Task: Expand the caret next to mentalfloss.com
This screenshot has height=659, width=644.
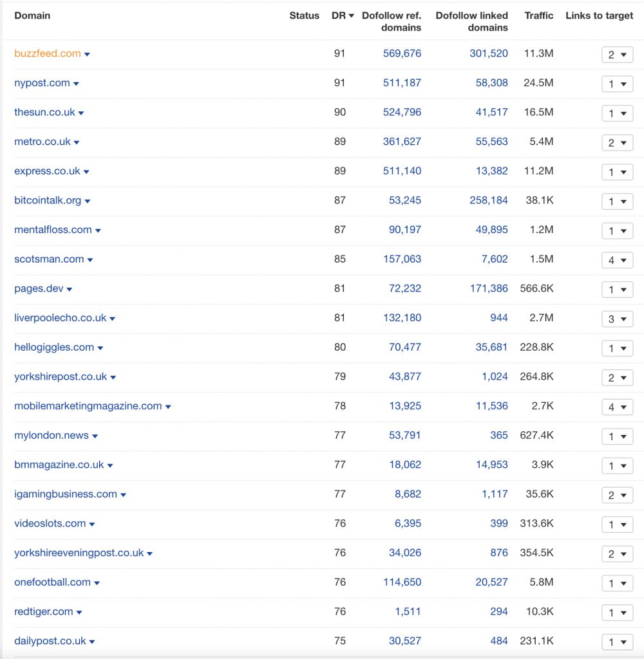Action: click(98, 231)
